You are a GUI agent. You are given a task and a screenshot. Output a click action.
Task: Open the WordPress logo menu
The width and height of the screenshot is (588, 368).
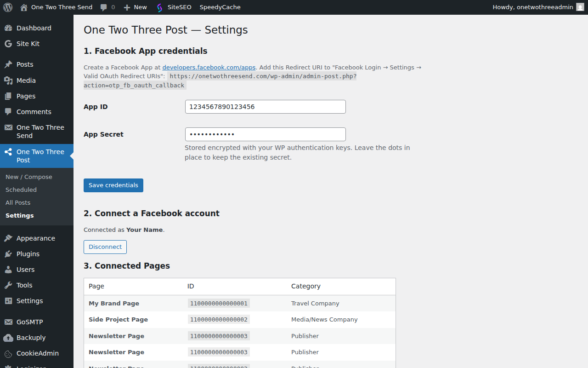[8, 7]
